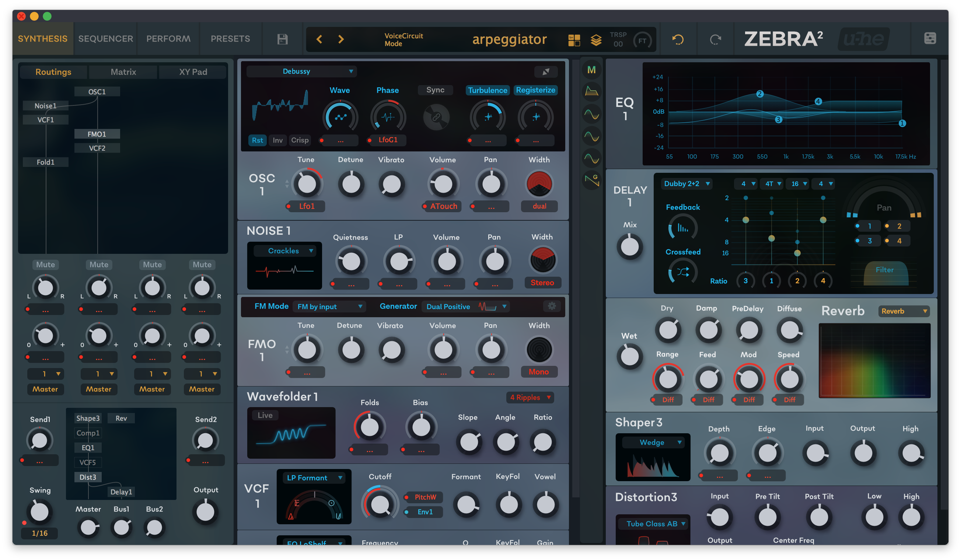Click the delay Filter tab button

coord(884,270)
